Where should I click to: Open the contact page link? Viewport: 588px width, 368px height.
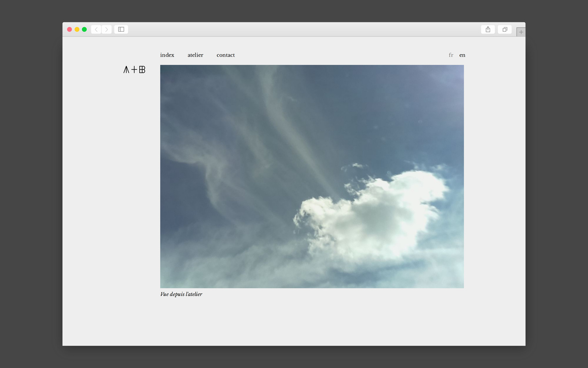tap(226, 55)
